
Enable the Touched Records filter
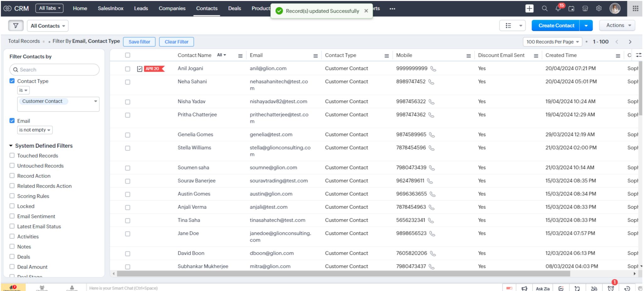tap(12, 155)
